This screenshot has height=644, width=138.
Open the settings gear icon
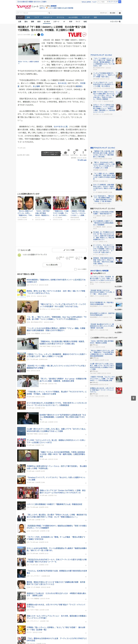click(120, 13)
